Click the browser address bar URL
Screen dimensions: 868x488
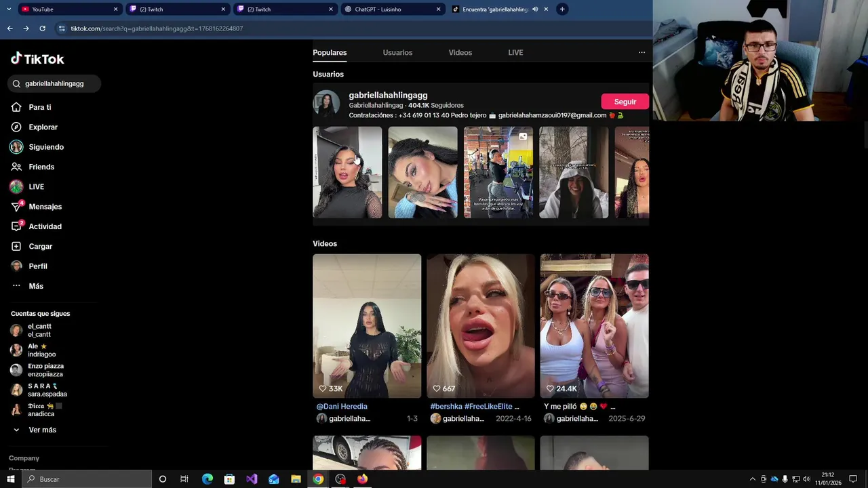tap(157, 28)
